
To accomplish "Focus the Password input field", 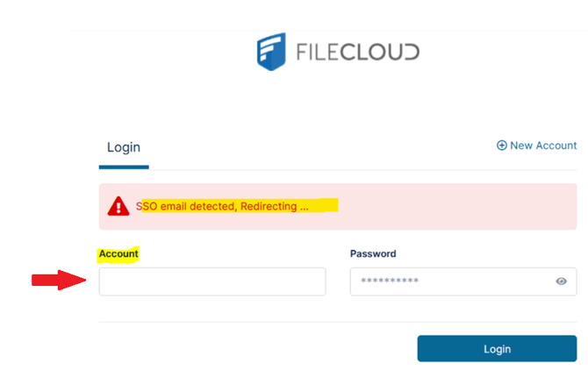I will pyautogui.click(x=448, y=281).
